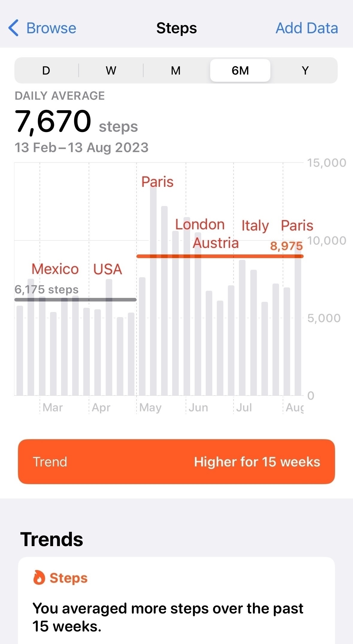Tap the gray 6,175 steps average line
The image size is (353, 644).
(x=75, y=299)
